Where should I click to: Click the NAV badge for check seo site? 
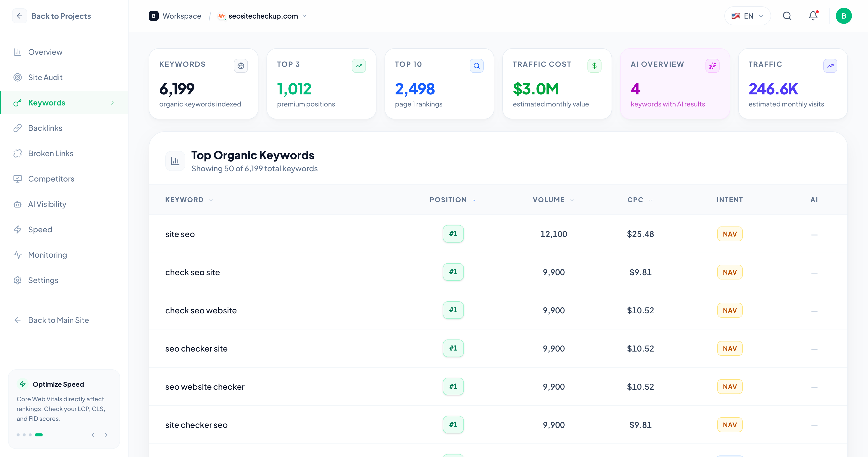(730, 272)
